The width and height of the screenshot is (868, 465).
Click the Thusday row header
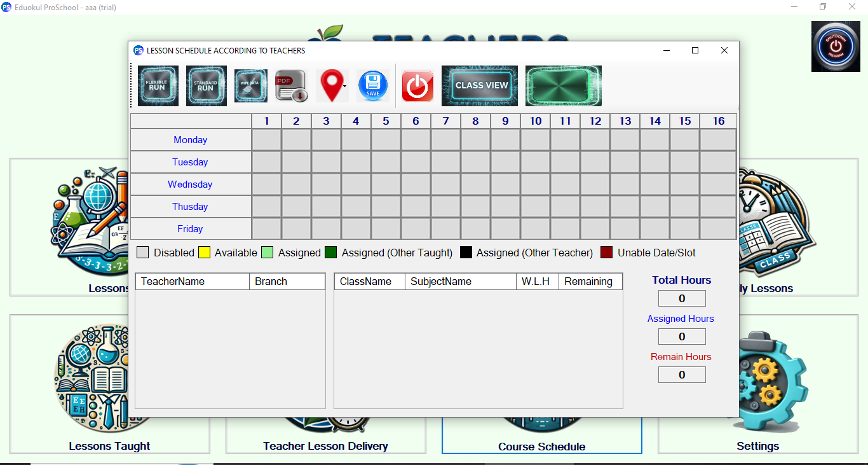[x=191, y=207]
